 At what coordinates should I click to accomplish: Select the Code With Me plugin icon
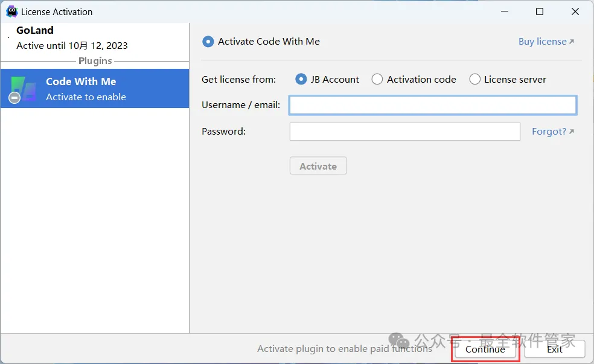click(23, 89)
